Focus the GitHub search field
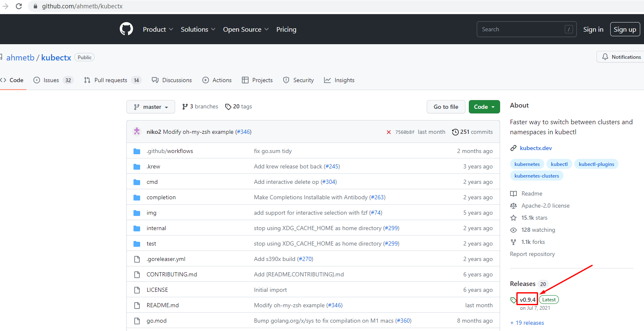 point(527,29)
